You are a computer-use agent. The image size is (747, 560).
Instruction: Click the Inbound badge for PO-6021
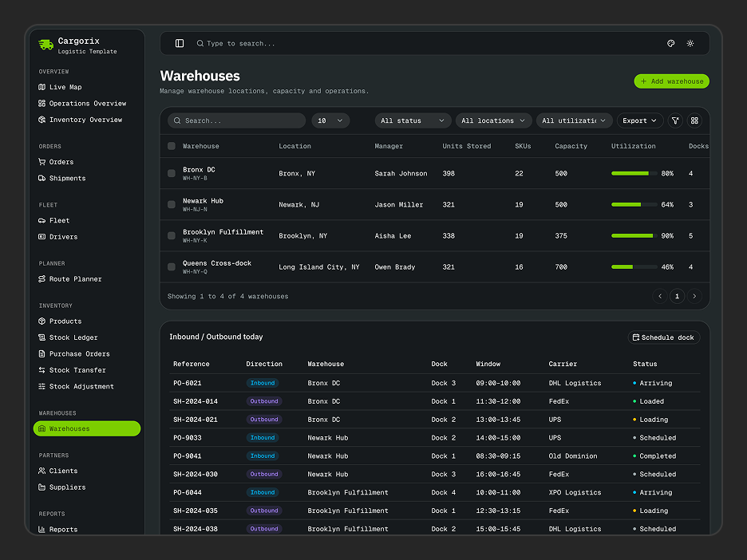263,384
